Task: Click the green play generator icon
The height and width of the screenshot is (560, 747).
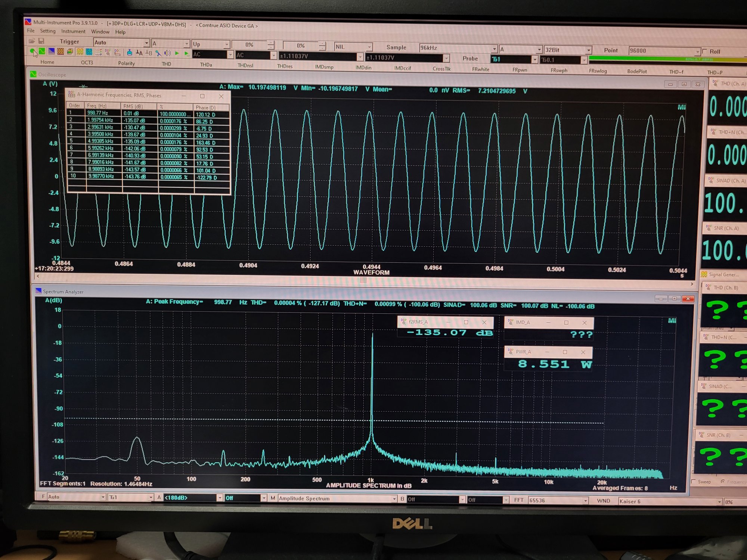Action: (177, 54)
